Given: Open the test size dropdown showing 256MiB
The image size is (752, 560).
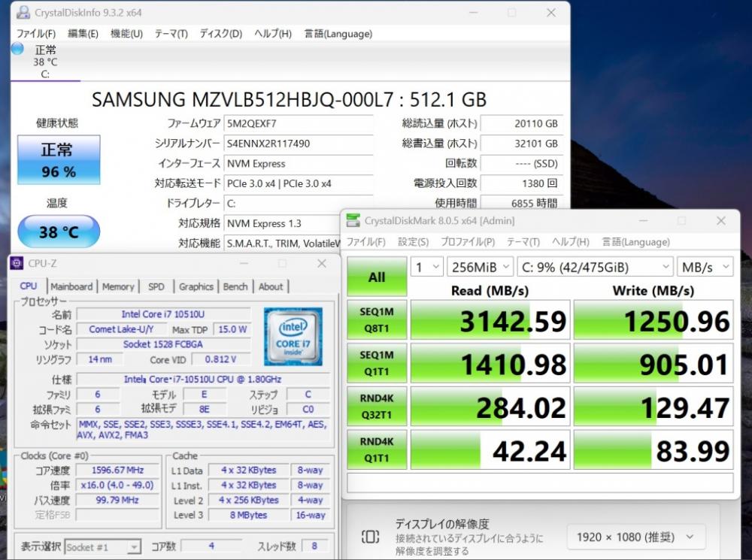Looking at the screenshot, I should pos(480,267).
